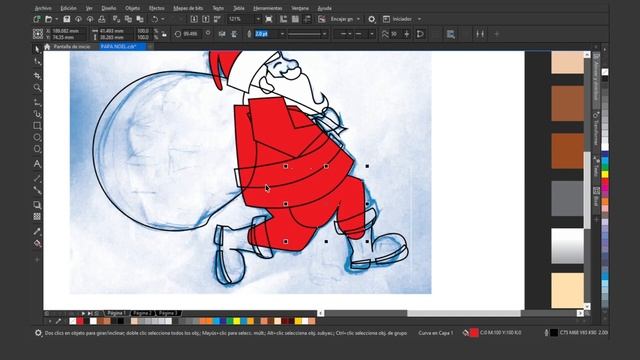Select the Parallel Dimension tool

(x=37, y=178)
